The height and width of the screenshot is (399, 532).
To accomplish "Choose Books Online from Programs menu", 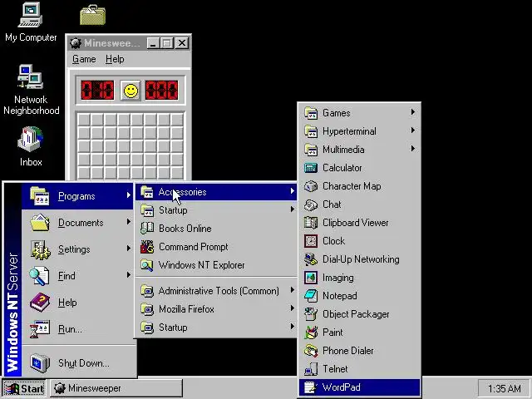I will click(216, 229).
